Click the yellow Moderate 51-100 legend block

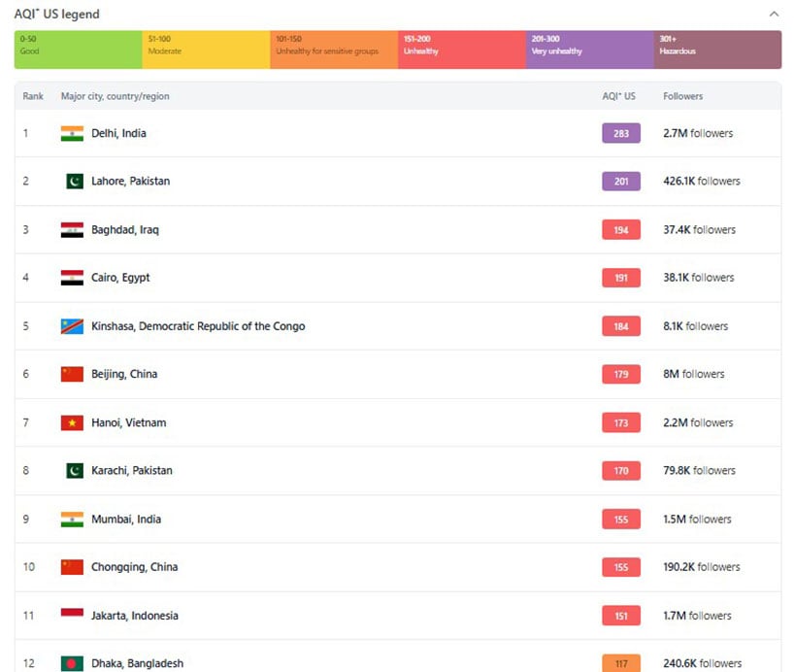(x=206, y=50)
